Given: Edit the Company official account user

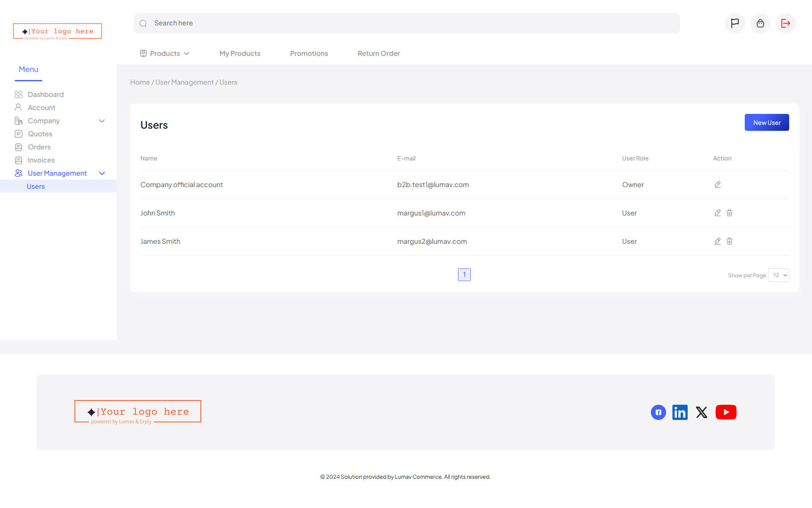Looking at the screenshot, I should [717, 185].
